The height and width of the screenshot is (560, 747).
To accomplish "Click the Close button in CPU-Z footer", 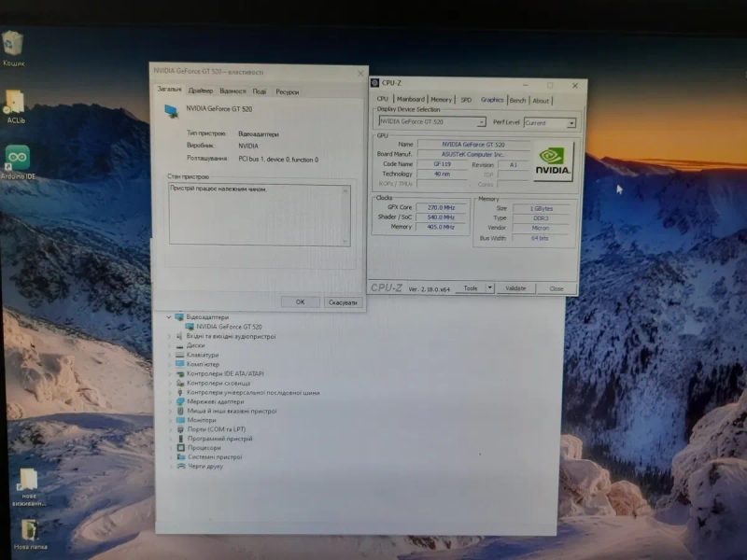I will [x=557, y=288].
